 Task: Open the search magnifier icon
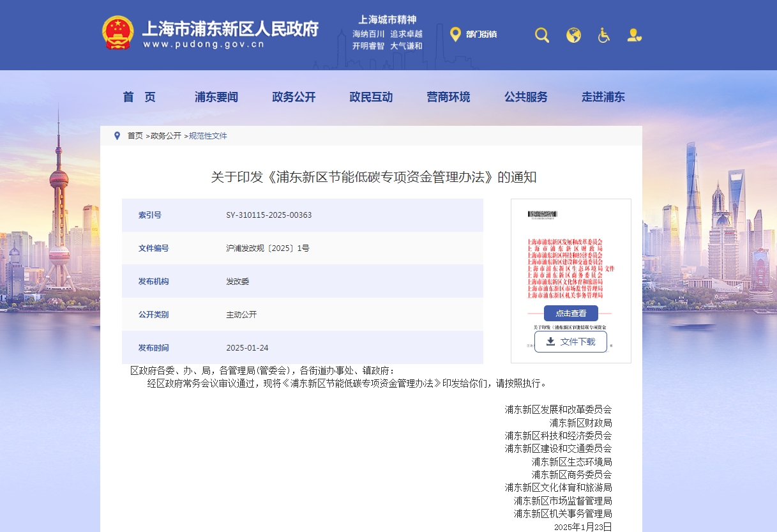542,35
